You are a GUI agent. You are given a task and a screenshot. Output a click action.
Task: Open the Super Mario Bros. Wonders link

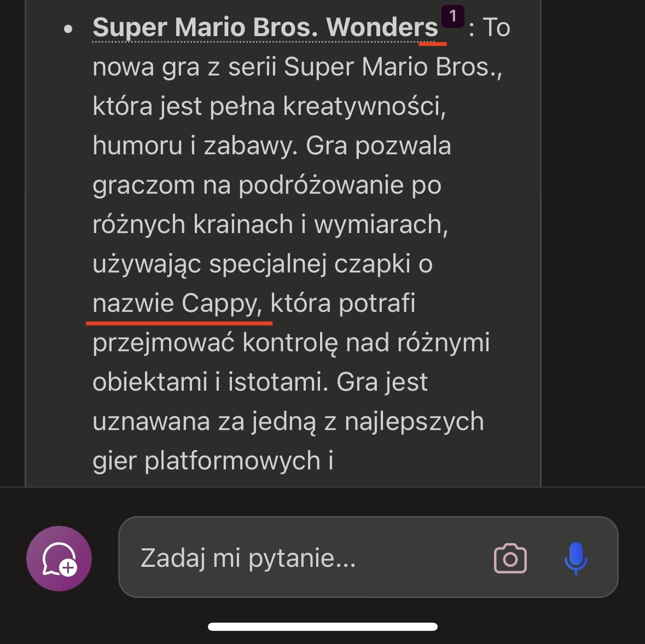click(265, 27)
